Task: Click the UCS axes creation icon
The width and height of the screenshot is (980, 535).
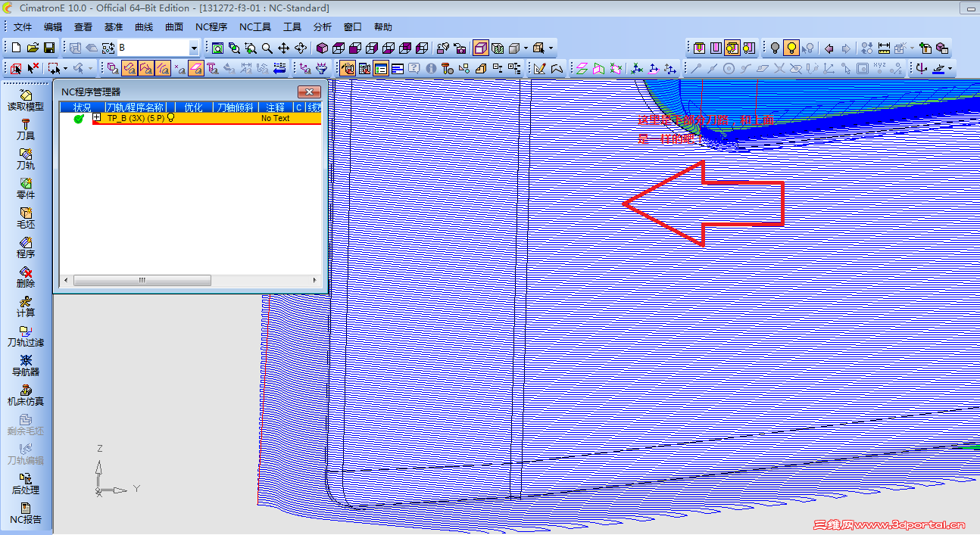Action: click(x=638, y=68)
